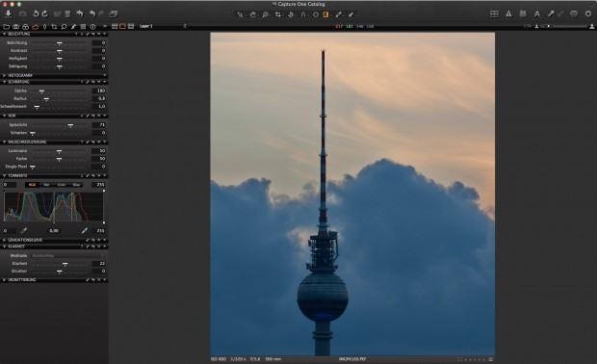Select the RGB channel in Tonwerte
The height and width of the screenshot is (364, 597).
[x=32, y=185]
